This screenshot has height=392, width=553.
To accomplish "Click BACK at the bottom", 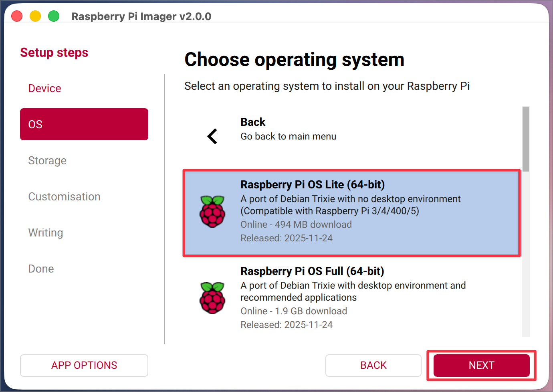I will 373,365.
